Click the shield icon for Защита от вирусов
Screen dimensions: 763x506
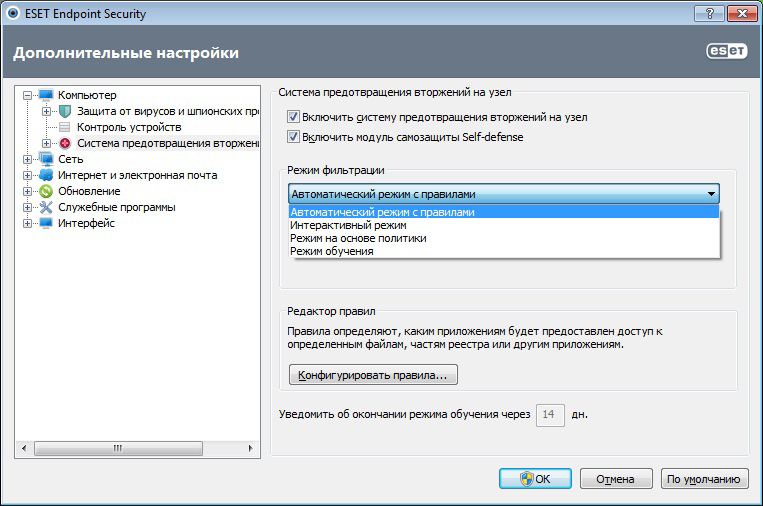pos(65,111)
